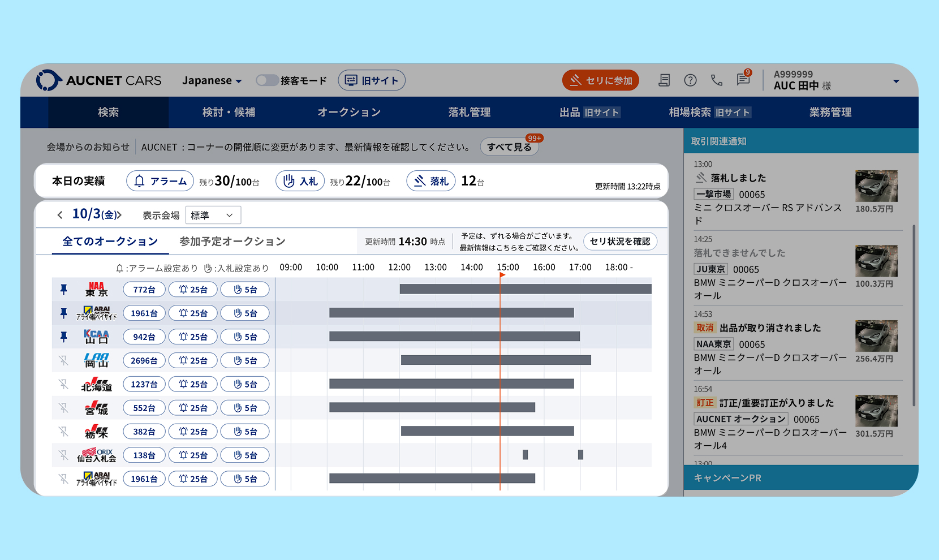
Task: Open car thumbnail in 13:00 notification
Action: pos(876,186)
